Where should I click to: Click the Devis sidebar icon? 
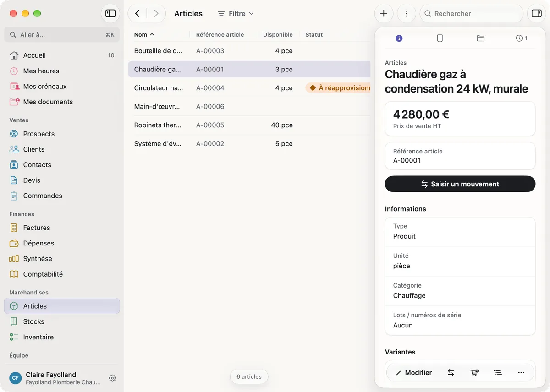tap(14, 180)
